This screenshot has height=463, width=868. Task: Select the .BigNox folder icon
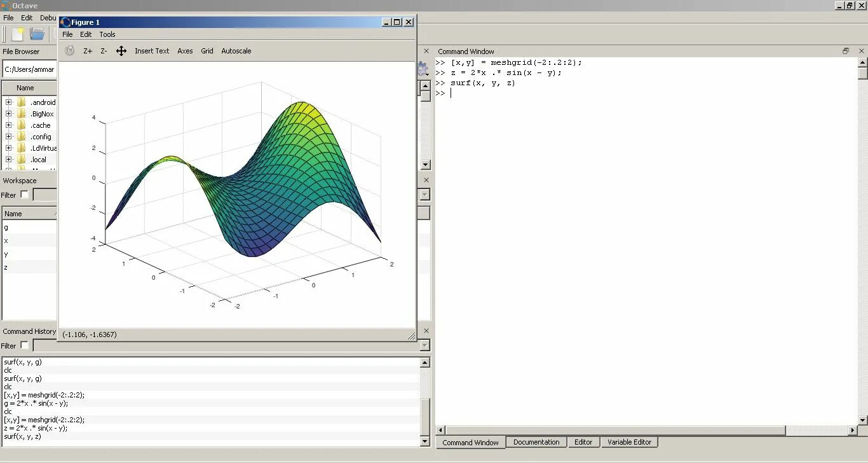point(22,114)
